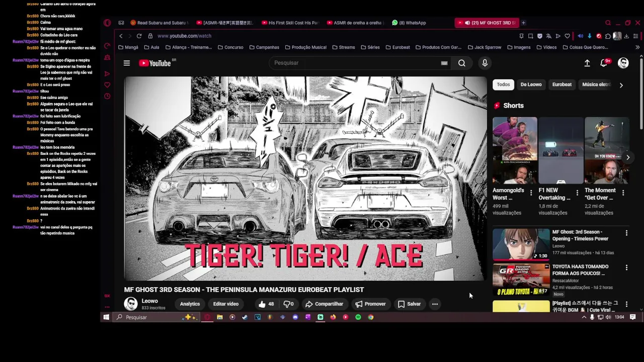Screen dimensions: 644x362
Task: Switch to 'Read Subaru and Subaru' tab
Action: [x=160, y=23]
